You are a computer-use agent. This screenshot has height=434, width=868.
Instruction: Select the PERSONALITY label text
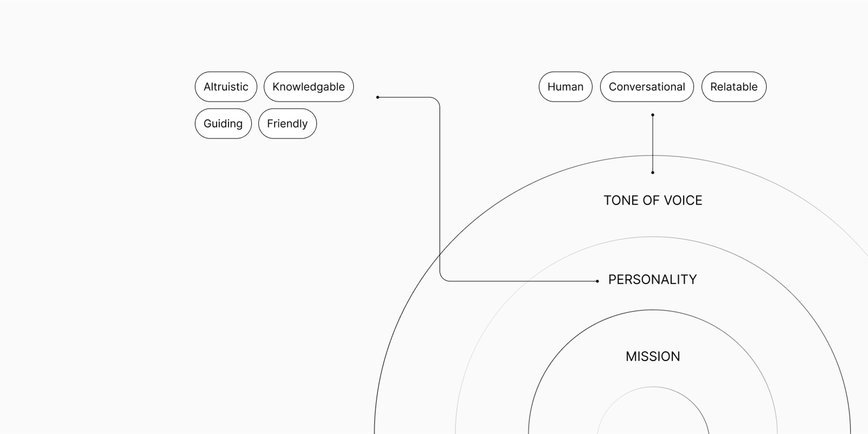tap(653, 280)
